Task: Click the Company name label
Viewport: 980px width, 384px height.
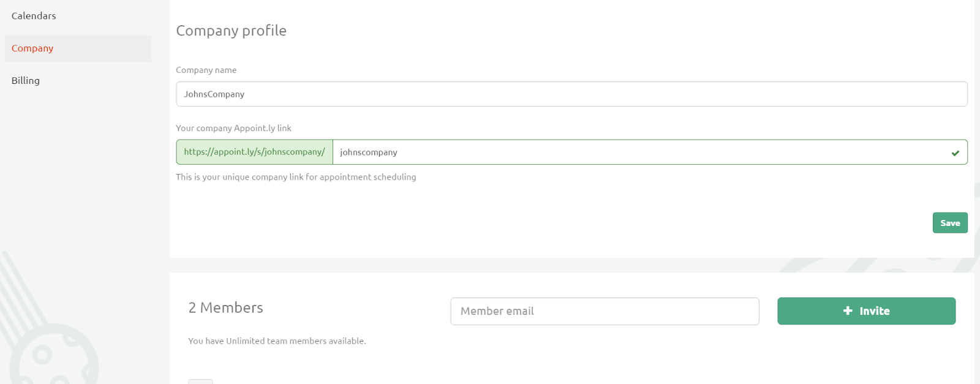Action: tap(206, 70)
